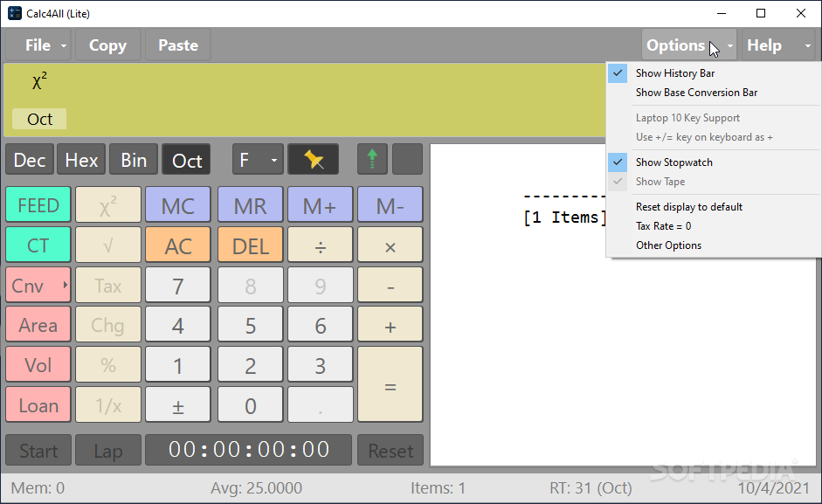The width and height of the screenshot is (822, 504).
Task: Open the File menu dropdown
Action: tap(38, 45)
